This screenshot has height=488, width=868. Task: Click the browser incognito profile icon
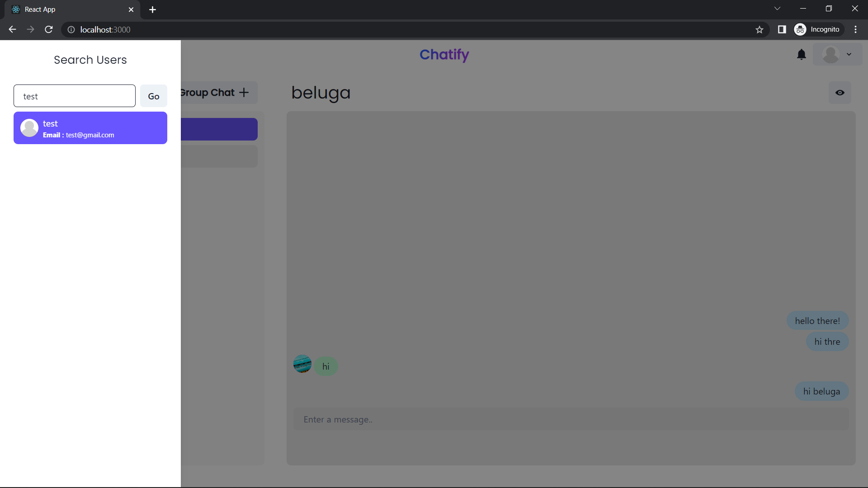(x=800, y=29)
